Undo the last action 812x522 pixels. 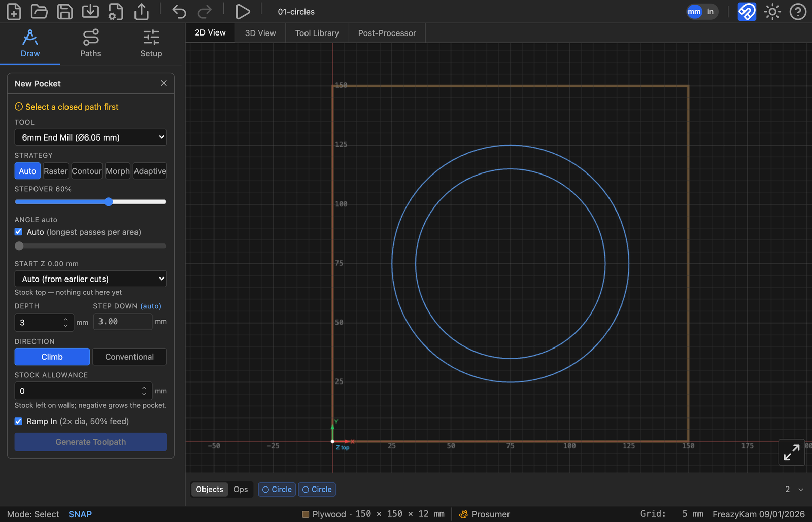coord(179,11)
